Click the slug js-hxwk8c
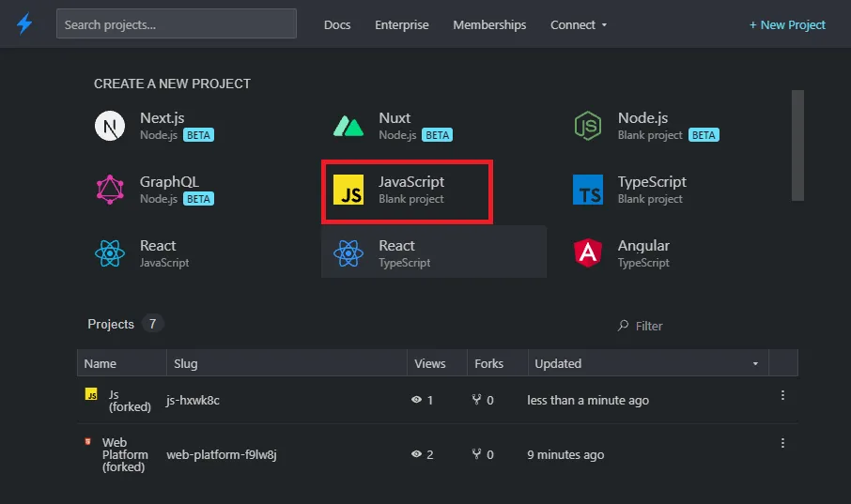 (x=193, y=401)
